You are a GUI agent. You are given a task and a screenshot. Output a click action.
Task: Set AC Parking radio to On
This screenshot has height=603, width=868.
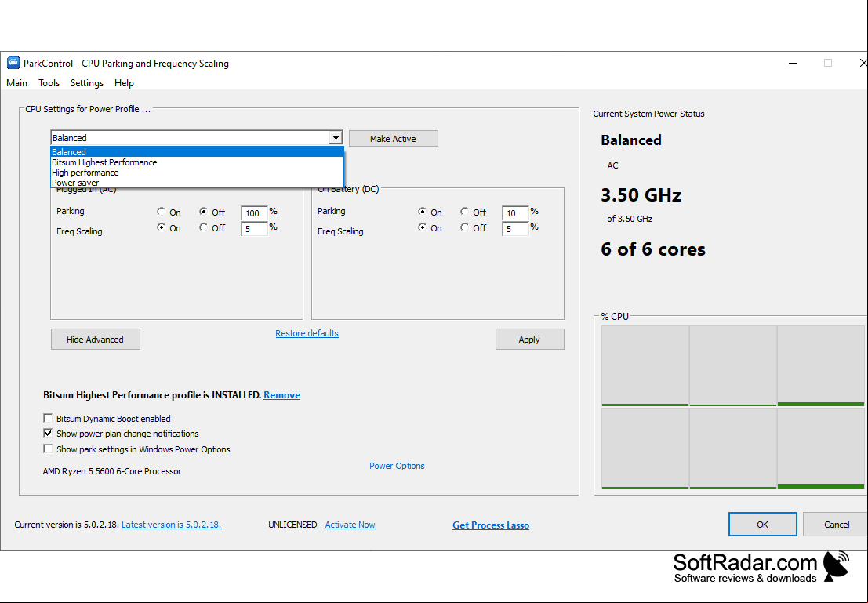pos(161,212)
